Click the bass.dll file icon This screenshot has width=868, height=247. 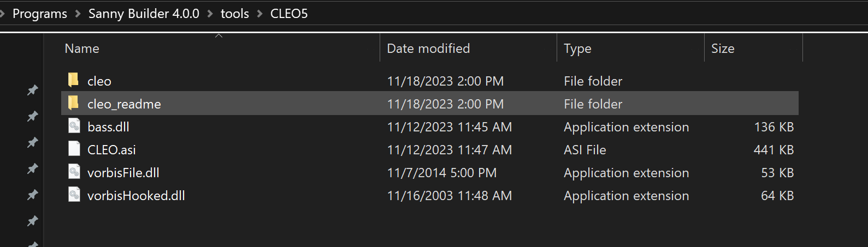pos(74,126)
